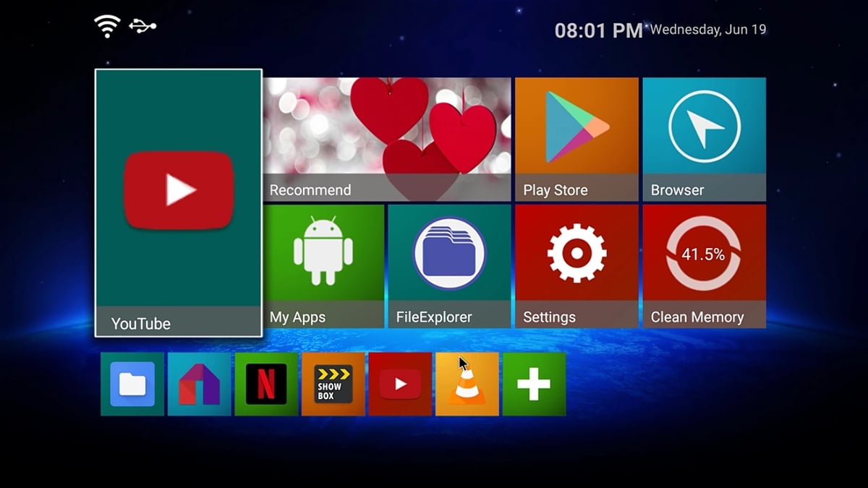Run Clean Memory 41.5% tile
868x488 pixels.
(704, 266)
